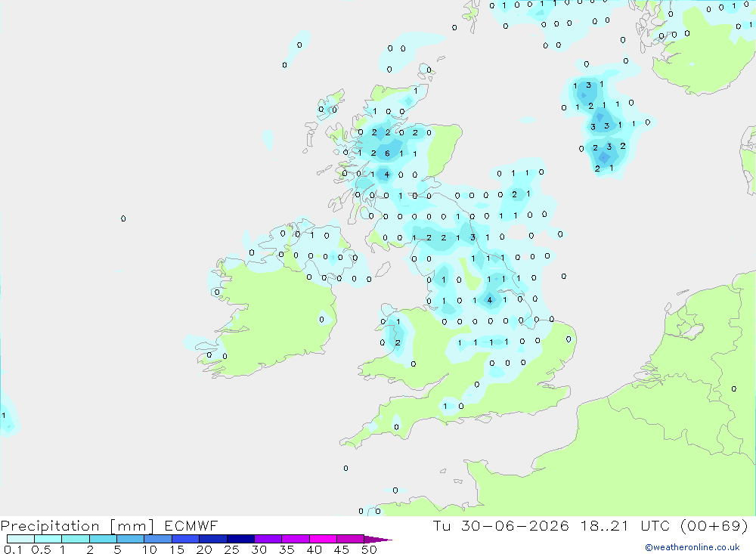The height and width of the screenshot is (554, 756).
Task: Click the '15' legend scale label
Action: point(177,549)
